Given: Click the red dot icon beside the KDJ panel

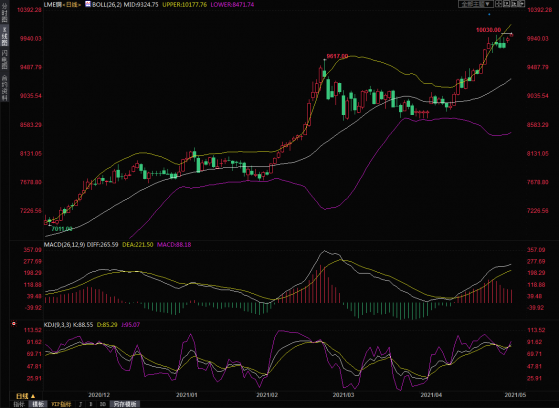Looking at the screenshot, I should (14, 324).
